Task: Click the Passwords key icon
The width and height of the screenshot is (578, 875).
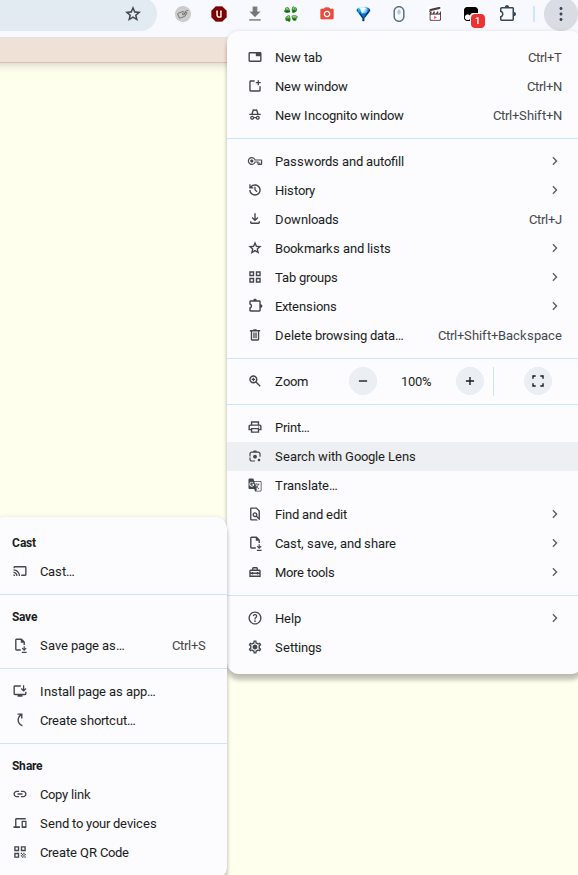Action: click(x=255, y=161)
